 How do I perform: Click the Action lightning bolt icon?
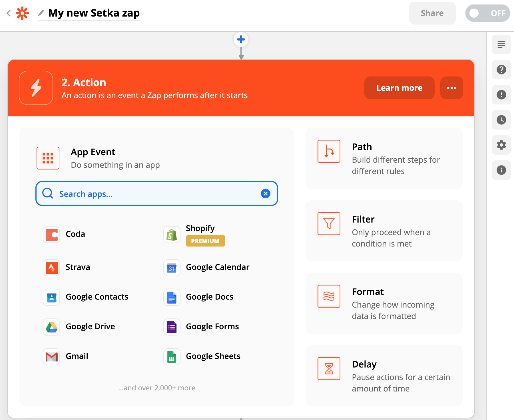tap(36, 88)
